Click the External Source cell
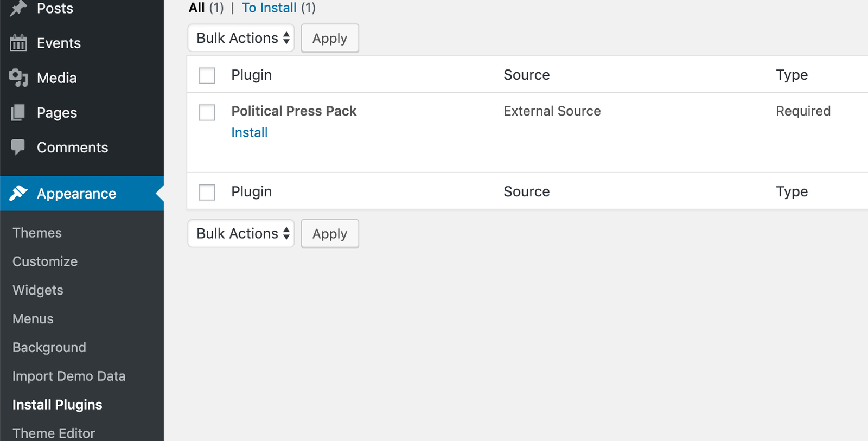868x441 pixels. click(552, 111)
